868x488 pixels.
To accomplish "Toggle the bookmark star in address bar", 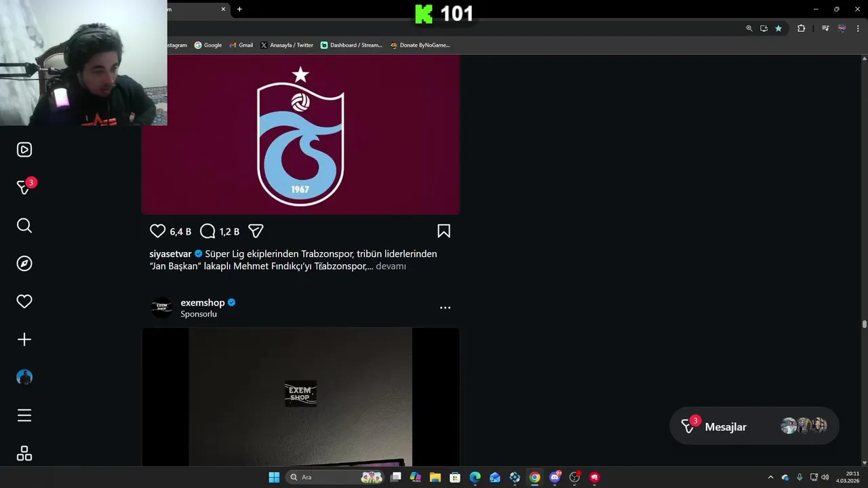I will point(778,28).
